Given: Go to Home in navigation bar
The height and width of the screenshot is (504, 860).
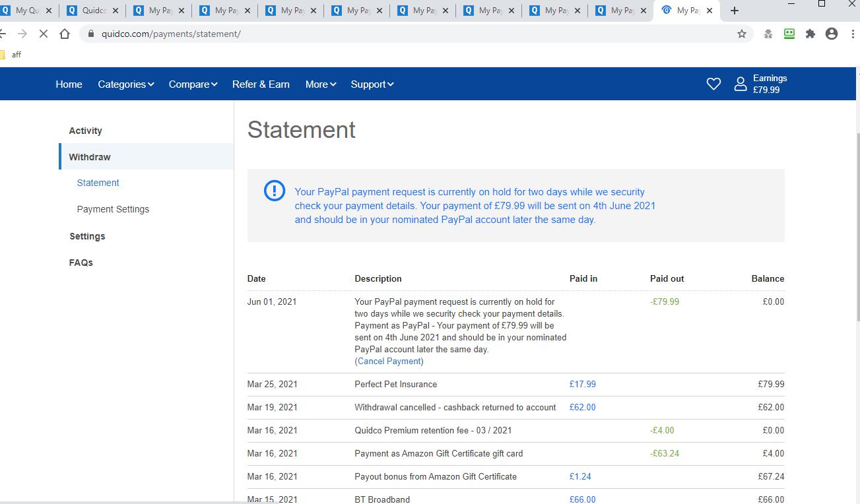Looking at the screenshot, I should (x=69, y=84).
